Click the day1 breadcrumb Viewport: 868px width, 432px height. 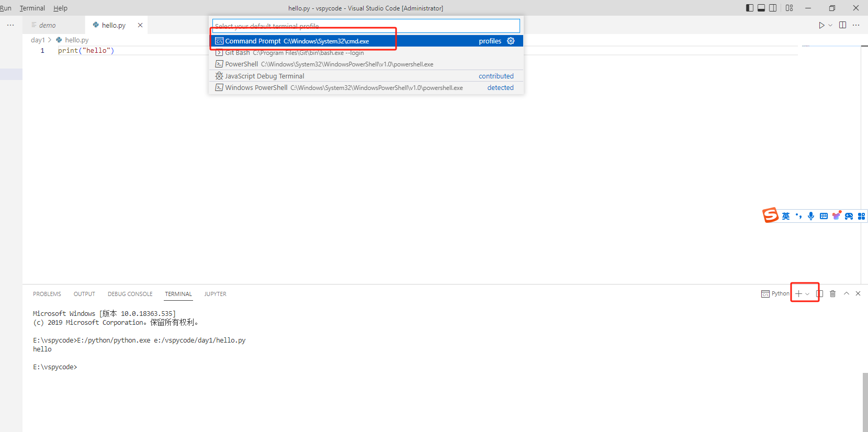[38, 40]
